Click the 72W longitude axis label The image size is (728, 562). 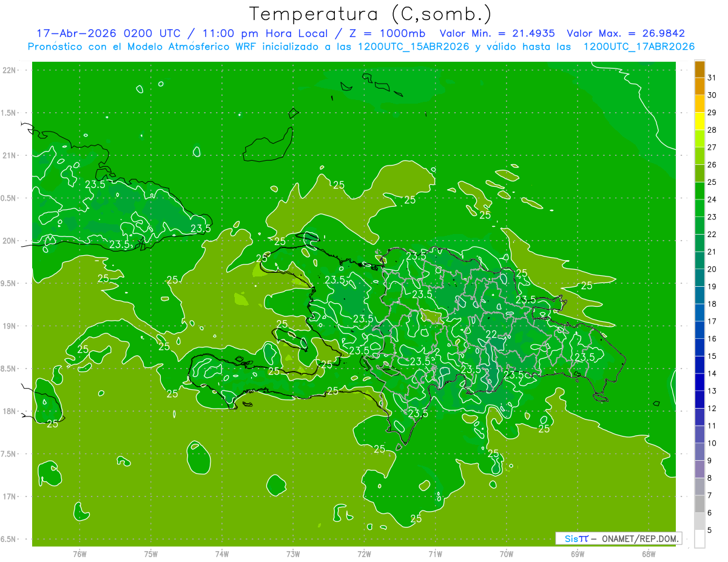(x=364, y=554)
